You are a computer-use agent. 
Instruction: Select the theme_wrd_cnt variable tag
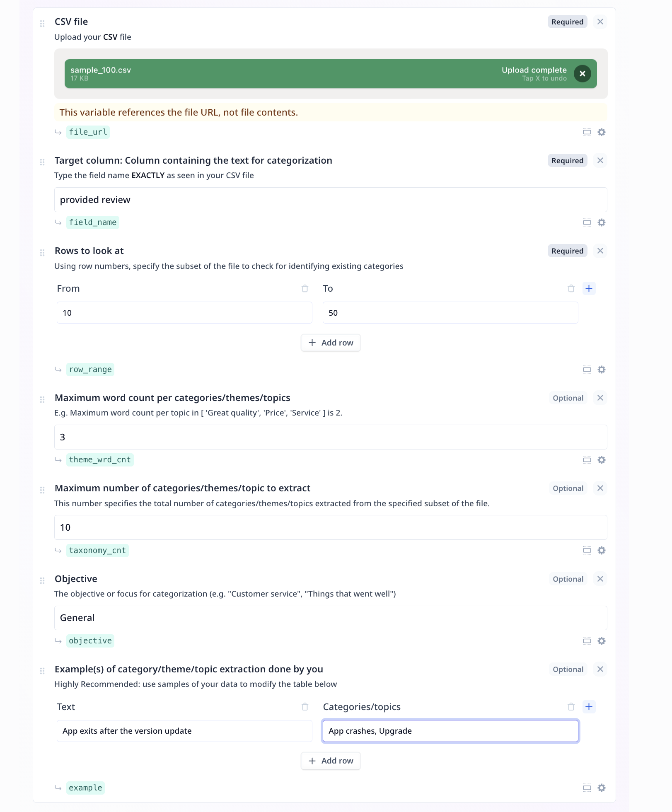(100, 460)
